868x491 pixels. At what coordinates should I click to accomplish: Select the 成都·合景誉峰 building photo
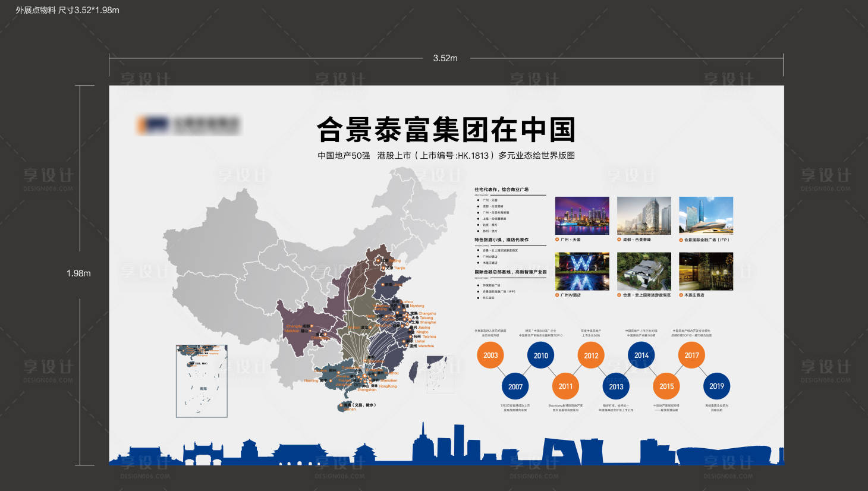coord(644,215)
